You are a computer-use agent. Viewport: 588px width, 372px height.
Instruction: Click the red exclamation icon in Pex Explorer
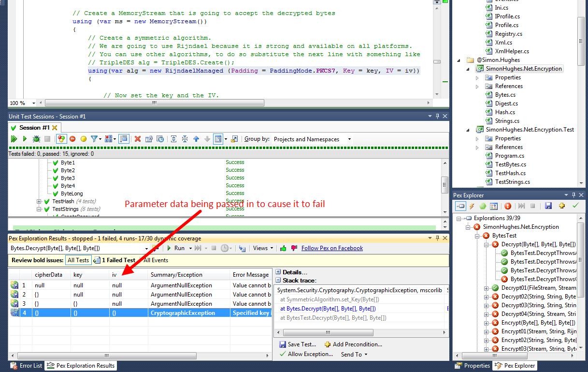[507, 206]
